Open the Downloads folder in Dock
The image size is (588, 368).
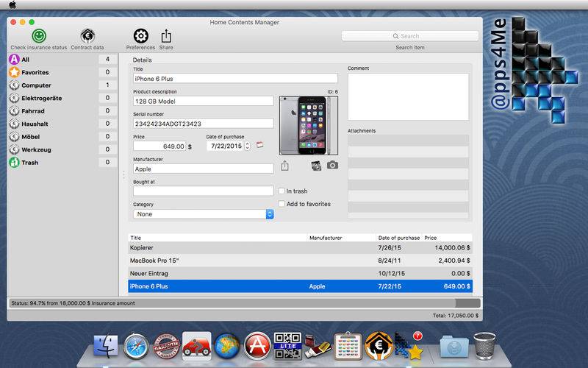(x=454, y=346)
